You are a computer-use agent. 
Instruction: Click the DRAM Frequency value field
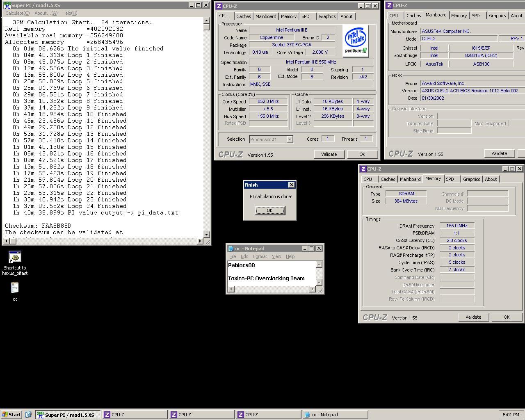click(457, 226)
